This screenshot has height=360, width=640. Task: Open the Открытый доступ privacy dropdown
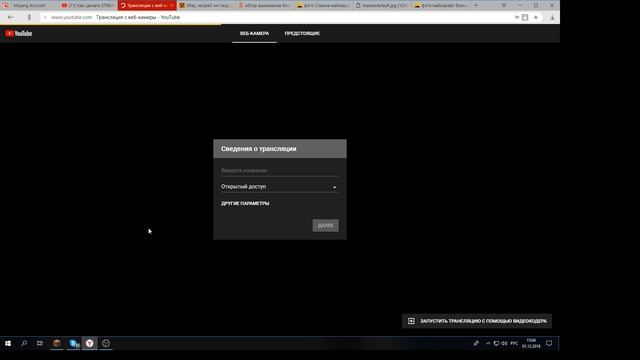[280, 187]
